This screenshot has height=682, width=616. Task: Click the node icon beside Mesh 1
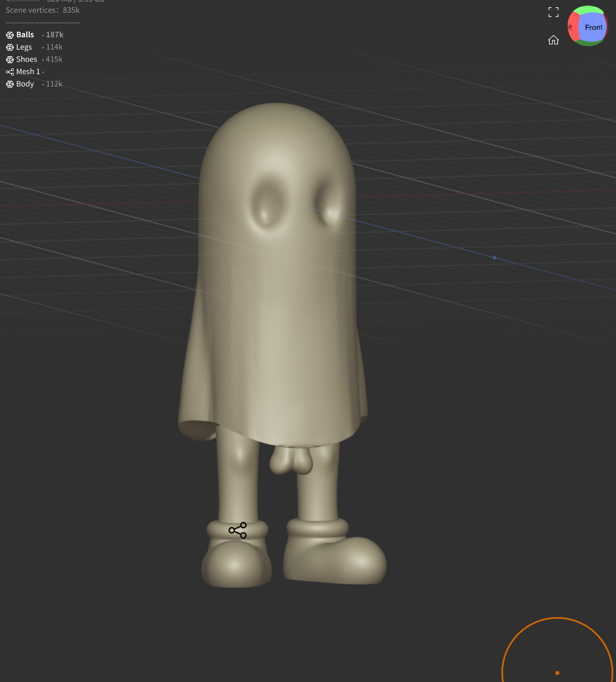tap(10, 72)
